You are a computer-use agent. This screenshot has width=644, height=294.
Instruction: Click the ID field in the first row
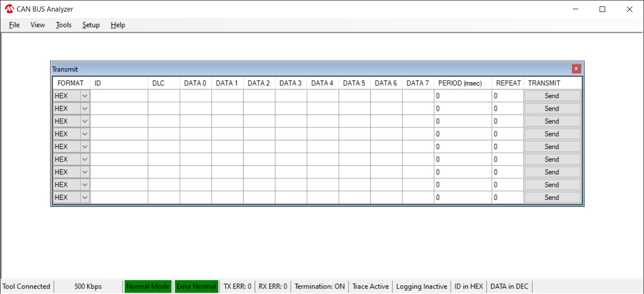tap(119, 96)
